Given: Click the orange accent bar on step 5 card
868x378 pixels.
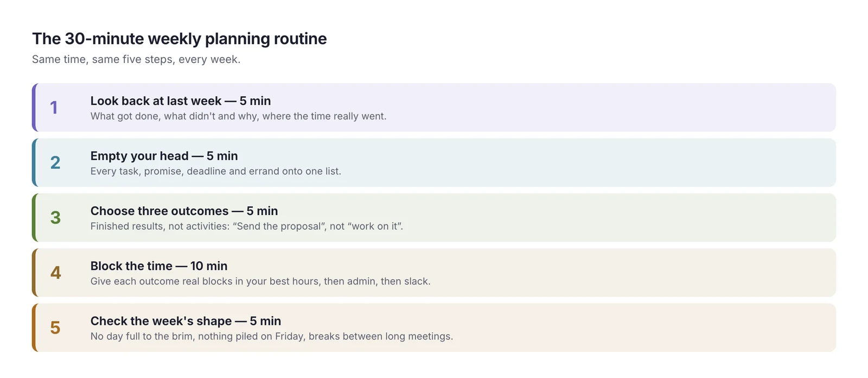Looking at the screenshot, I should (x=34, y=327).
